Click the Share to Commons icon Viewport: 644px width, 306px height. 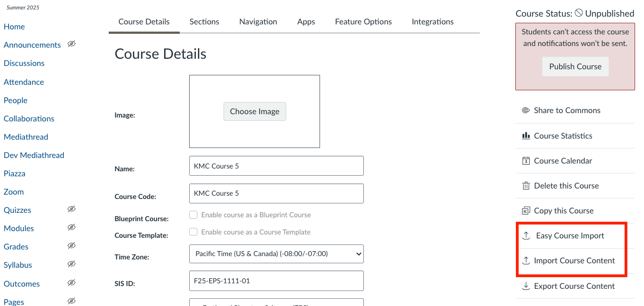(x=526, y=110)
